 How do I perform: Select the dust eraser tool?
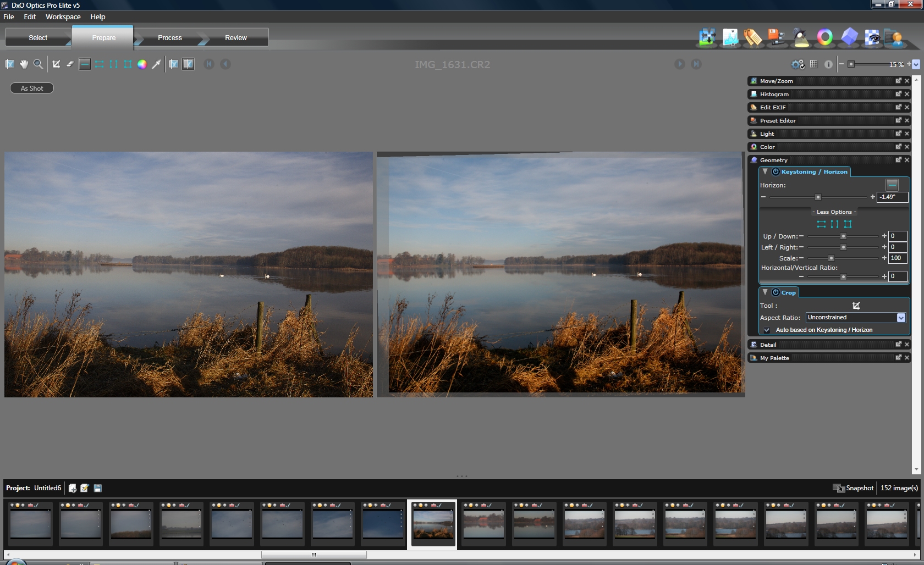(x=70, y=64)
